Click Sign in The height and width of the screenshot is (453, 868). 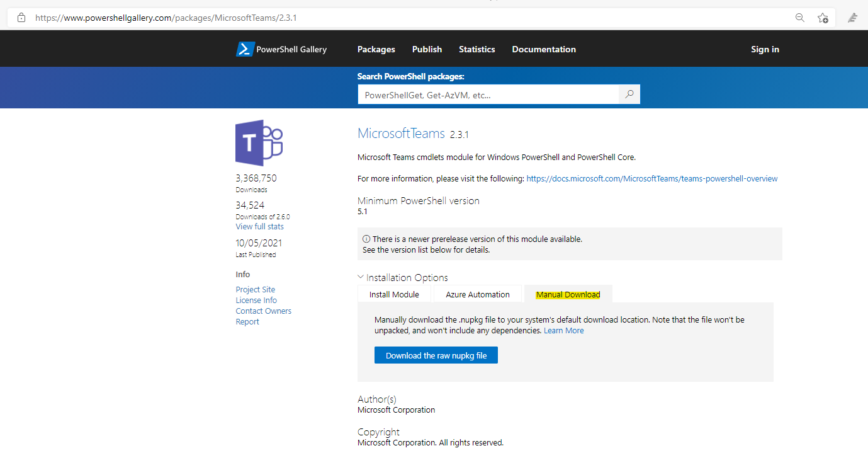click(x=765, y=49)
